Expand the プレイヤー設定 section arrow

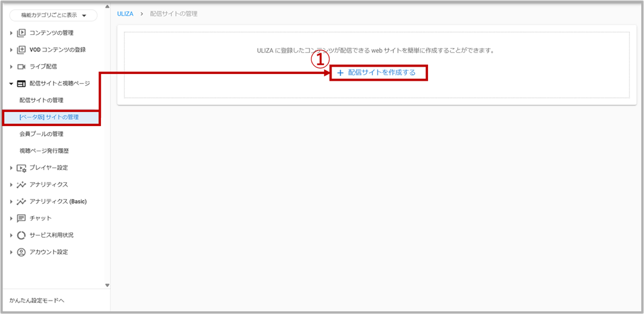pyautogui.click(x=12, y=168)
